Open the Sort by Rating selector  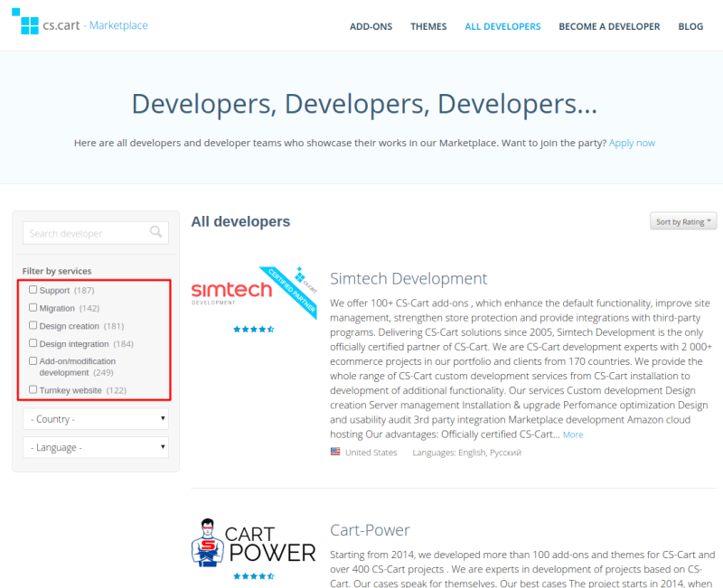click(x=682, y=221)
